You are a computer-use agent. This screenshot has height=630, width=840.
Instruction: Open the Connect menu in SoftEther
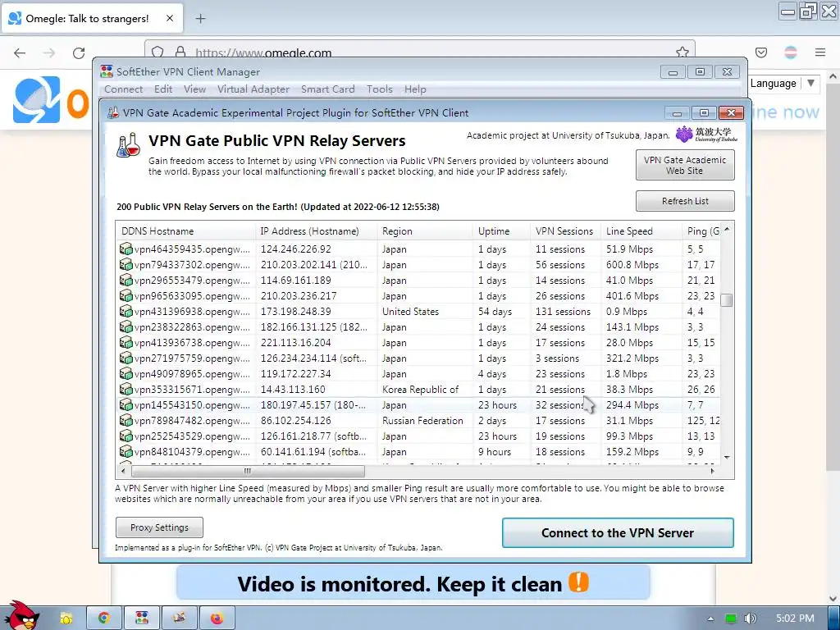[124, 89]
